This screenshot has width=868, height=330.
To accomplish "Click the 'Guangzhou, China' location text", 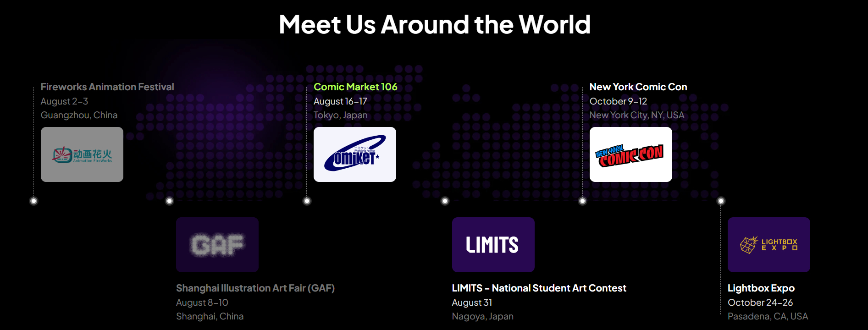I will [x=79, y=115].
